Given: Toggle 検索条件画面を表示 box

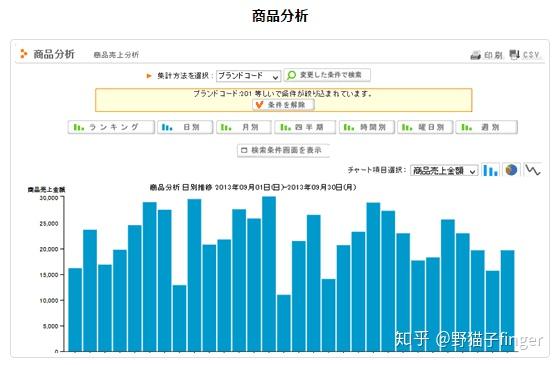Looking at the screenshot, I should click(243, 150).
